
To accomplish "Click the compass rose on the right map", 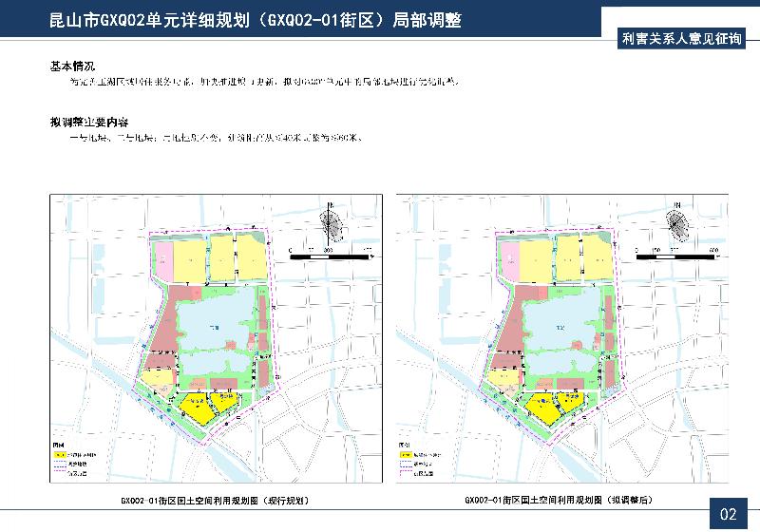I will click(677, 223).
